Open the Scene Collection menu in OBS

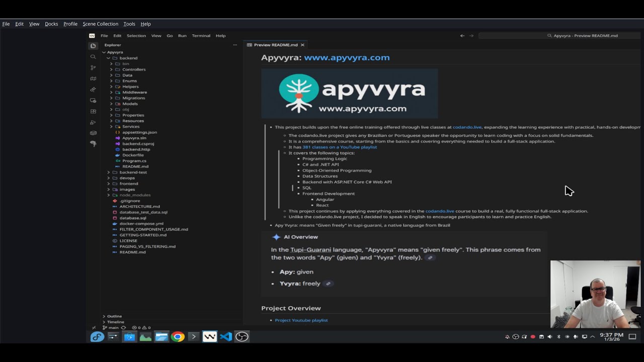[x=101, y=24]
